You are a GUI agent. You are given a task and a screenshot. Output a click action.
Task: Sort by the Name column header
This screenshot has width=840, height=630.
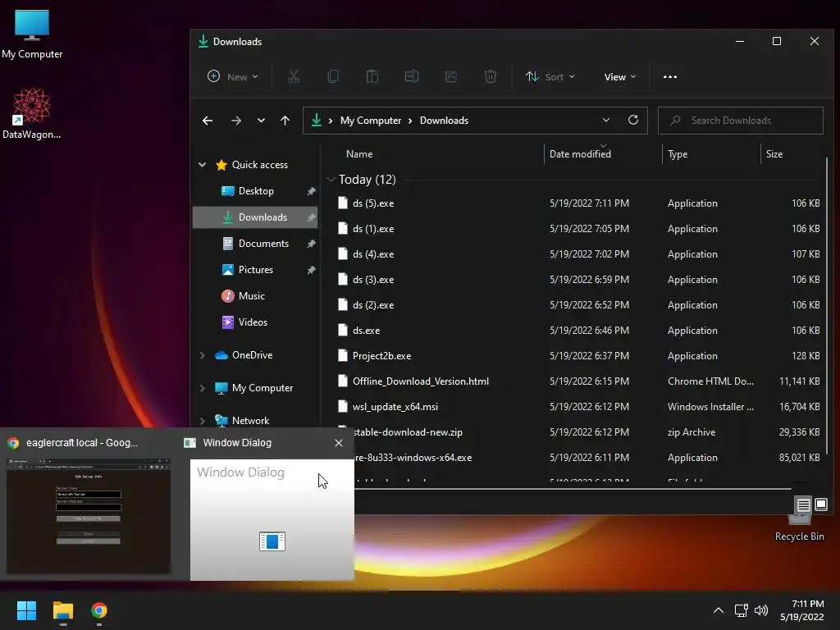tap(359, 153)
